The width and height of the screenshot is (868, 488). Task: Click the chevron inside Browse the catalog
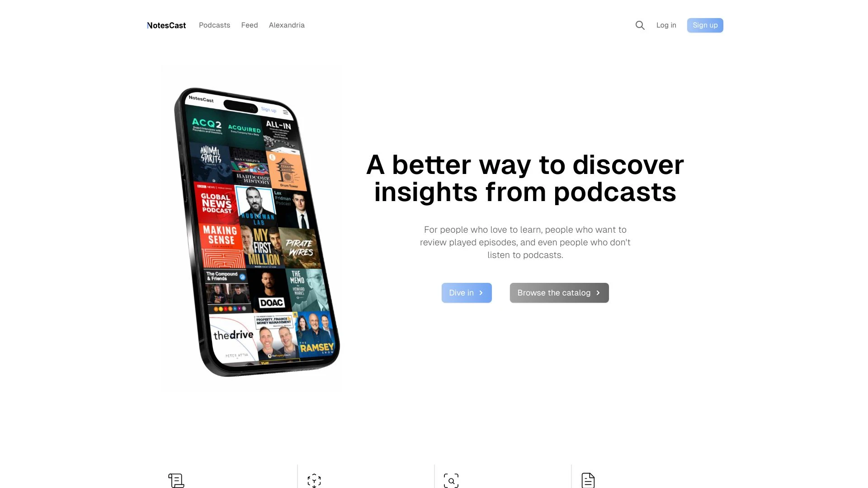tap(598, 292)
